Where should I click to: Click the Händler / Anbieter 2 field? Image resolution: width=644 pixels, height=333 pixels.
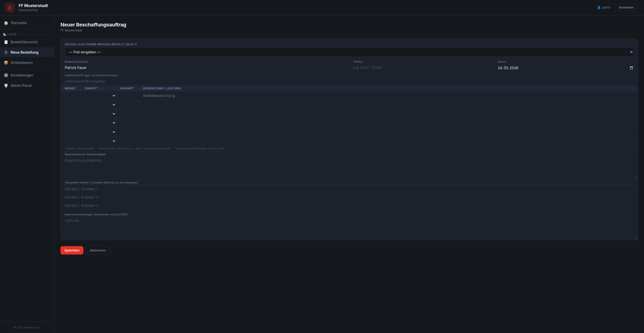[x=349, y=197]
